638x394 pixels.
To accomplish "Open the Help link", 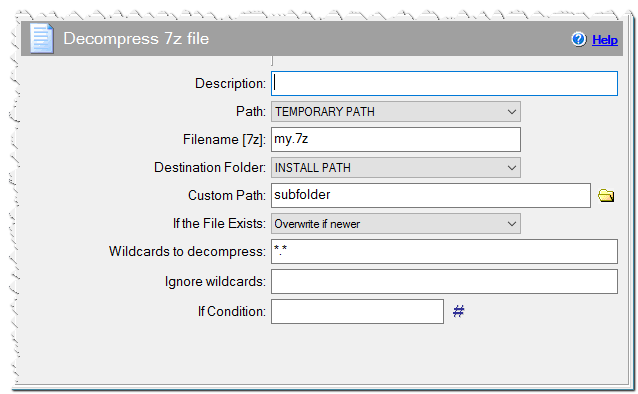I will tap(605, 40).
